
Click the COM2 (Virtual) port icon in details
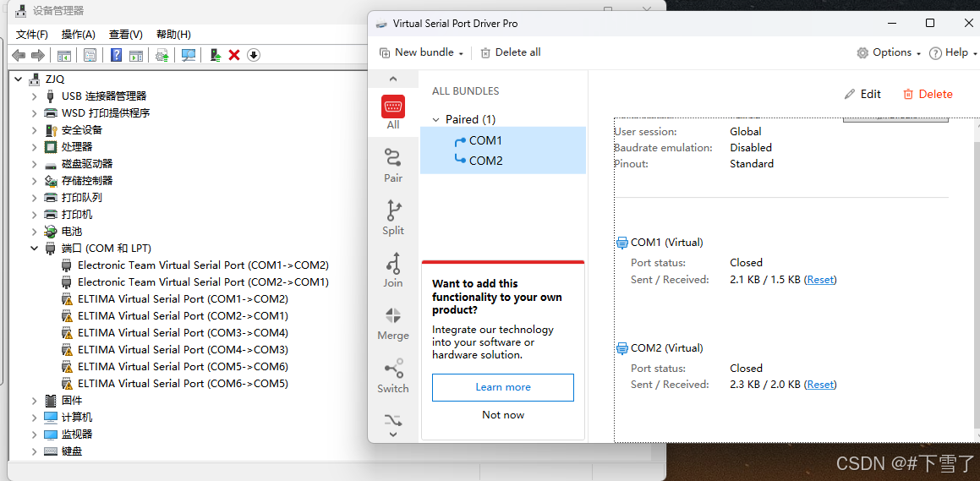pos(621,348)
